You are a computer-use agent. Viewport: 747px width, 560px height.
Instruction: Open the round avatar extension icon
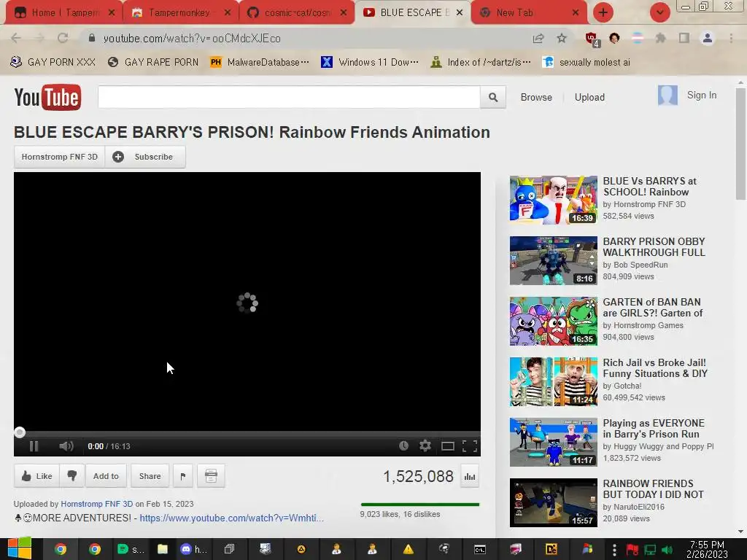point(614,38)
